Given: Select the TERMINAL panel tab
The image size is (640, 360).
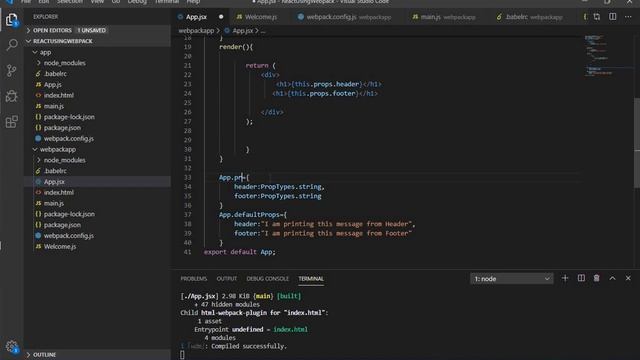Looking at the screenshot, I should [x=311, y=279].
